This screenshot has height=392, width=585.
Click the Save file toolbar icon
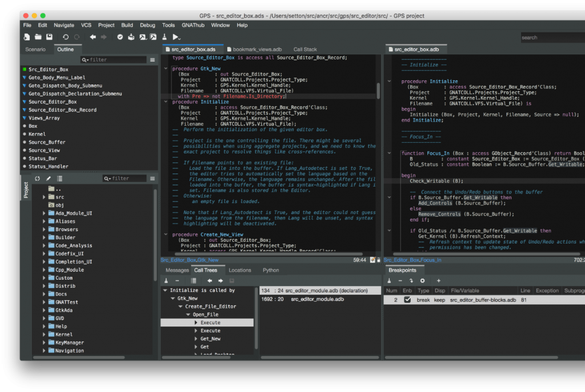tap(49, 37)
